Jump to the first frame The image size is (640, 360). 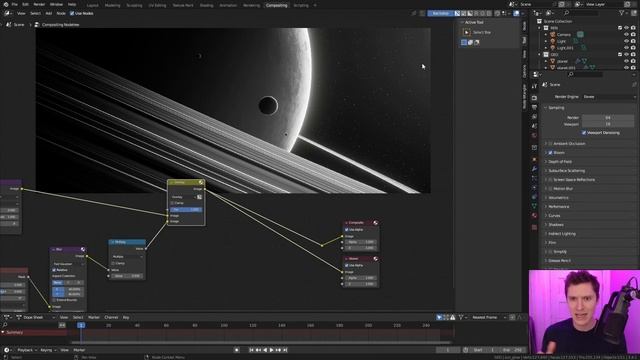(251, 350)
